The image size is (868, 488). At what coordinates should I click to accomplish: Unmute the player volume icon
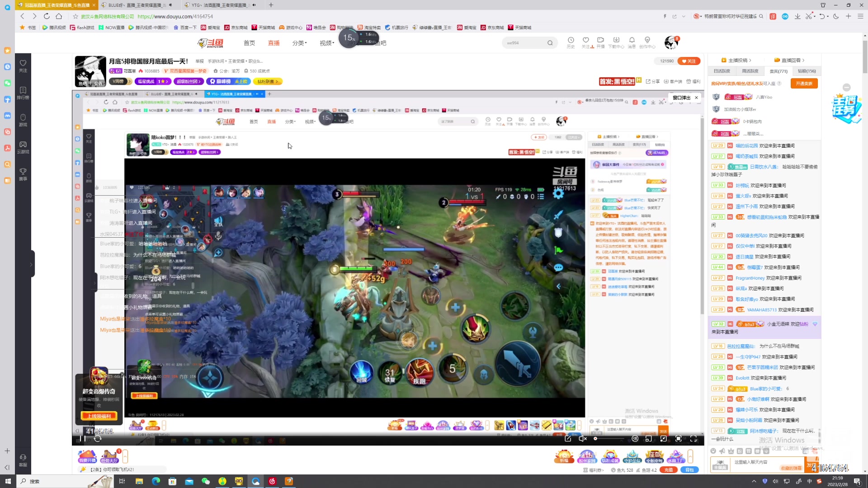pyautogui.click(x=583, y=438)
